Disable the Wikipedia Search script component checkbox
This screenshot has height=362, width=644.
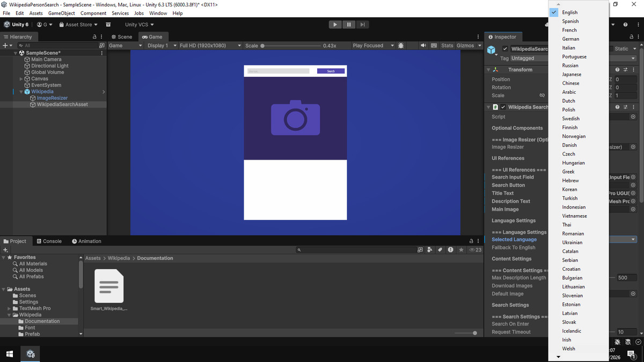pos(503,107)
